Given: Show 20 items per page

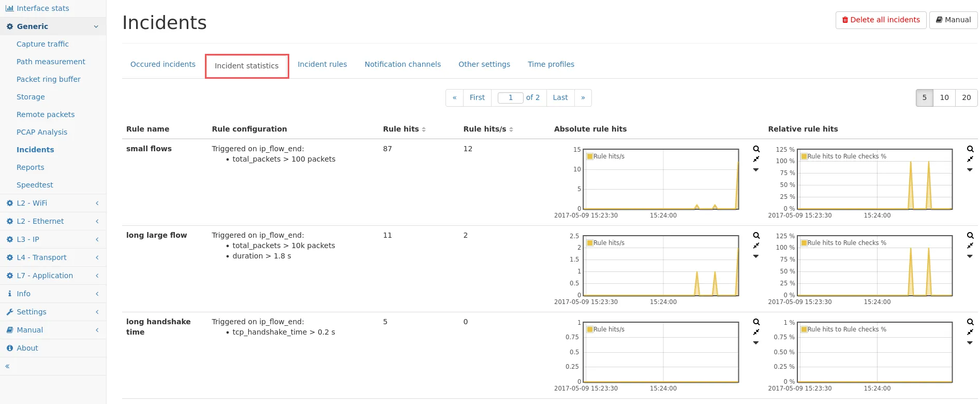Looking at the screenshot, I should click(x=966, y=97).
